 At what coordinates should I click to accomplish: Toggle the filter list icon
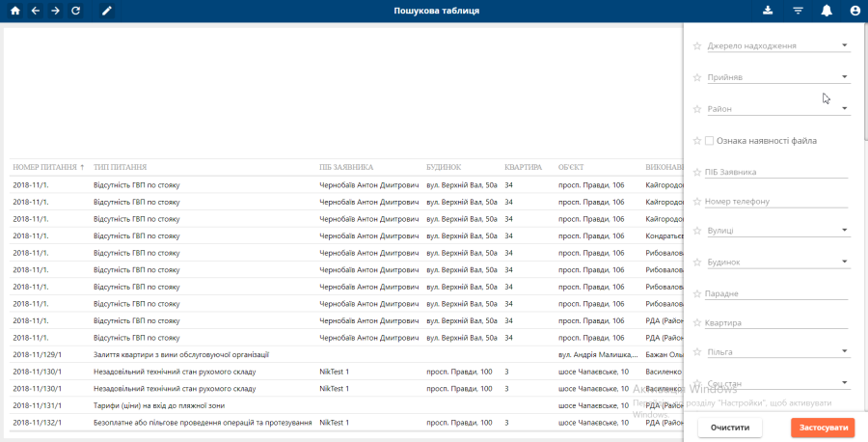click(x=798, y=11)
